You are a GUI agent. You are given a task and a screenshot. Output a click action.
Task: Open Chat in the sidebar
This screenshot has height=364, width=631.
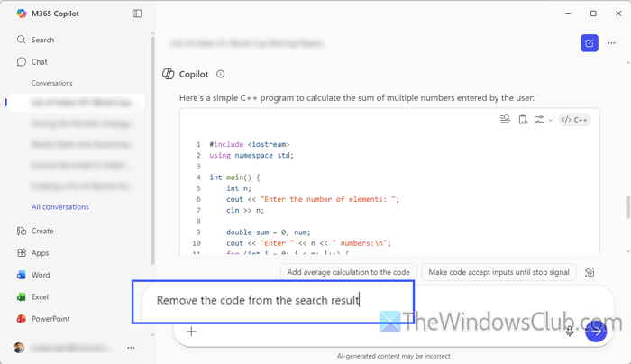coord(32,62)
